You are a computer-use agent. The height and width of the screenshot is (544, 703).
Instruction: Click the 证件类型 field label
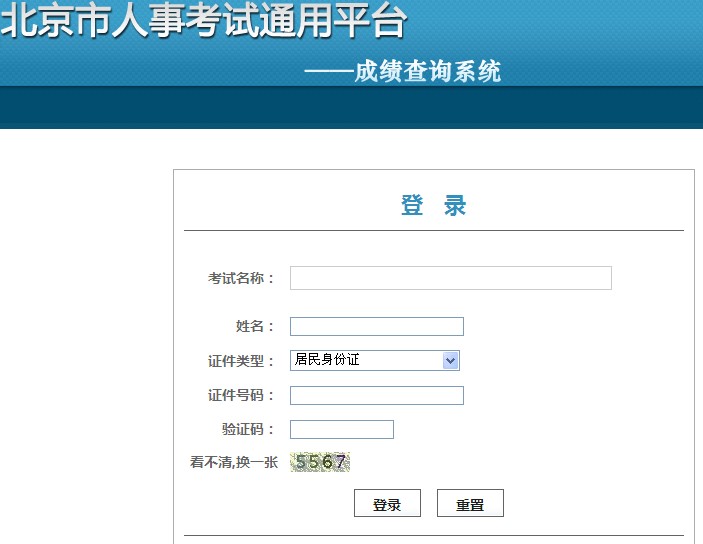pos(241,362)
